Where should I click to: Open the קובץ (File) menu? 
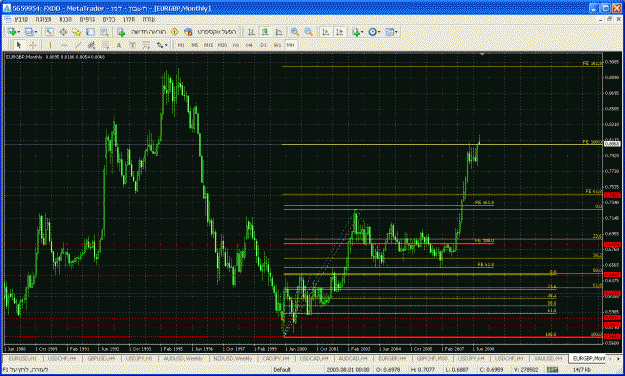21,19
